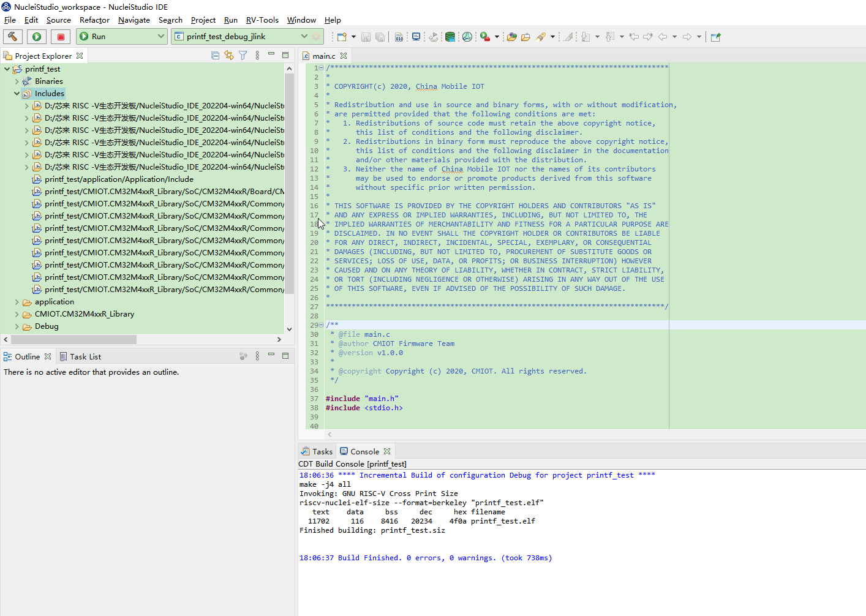866x616 pixels.
Task: Click the Build Finished console message
Action: [426, 558]
